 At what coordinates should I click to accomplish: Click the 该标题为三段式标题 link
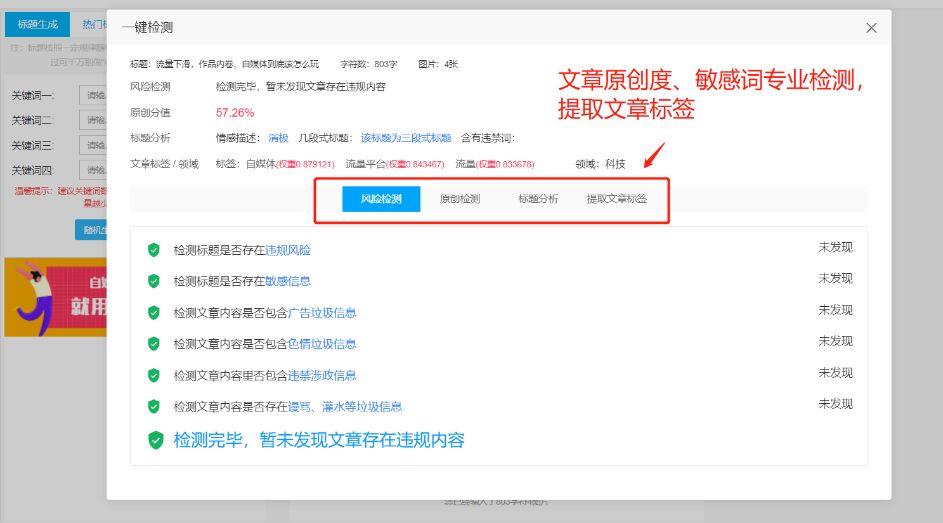[406, 138]
